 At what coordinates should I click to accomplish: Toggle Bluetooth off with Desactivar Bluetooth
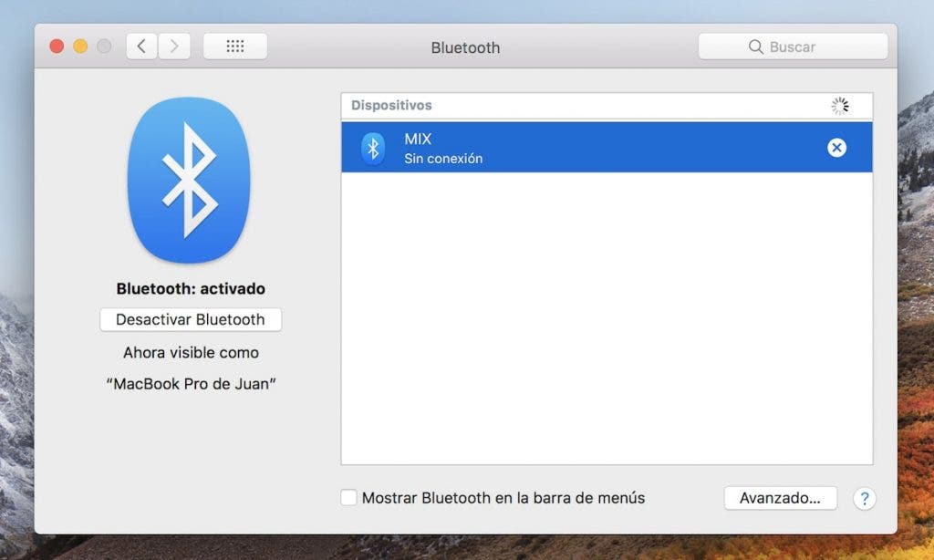click(190, 319)
